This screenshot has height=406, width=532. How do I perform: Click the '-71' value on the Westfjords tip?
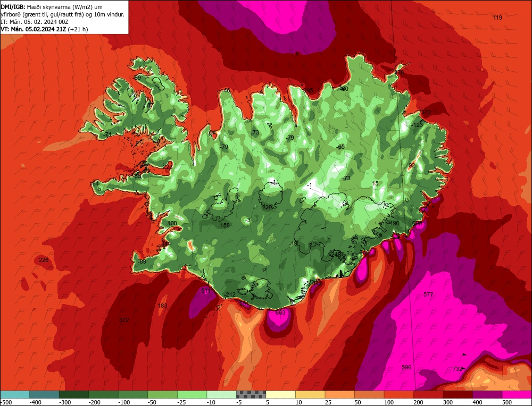[107, 134]
